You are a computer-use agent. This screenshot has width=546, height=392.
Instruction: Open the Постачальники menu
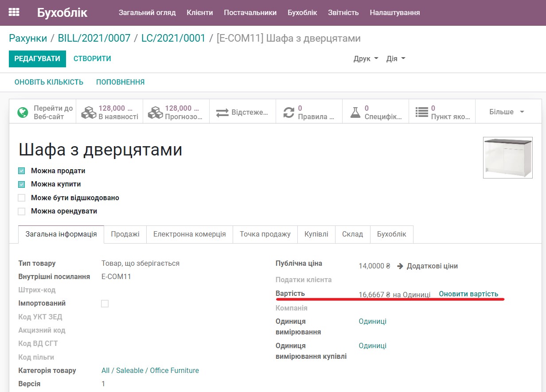coord(250,12)
